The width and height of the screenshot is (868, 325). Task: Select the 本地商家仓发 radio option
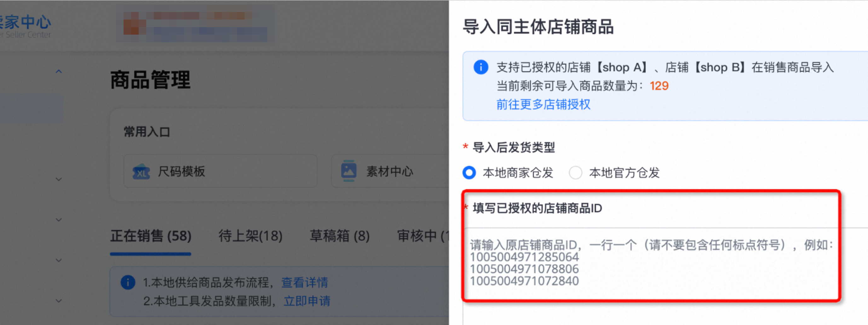click(x=469, y=173)
